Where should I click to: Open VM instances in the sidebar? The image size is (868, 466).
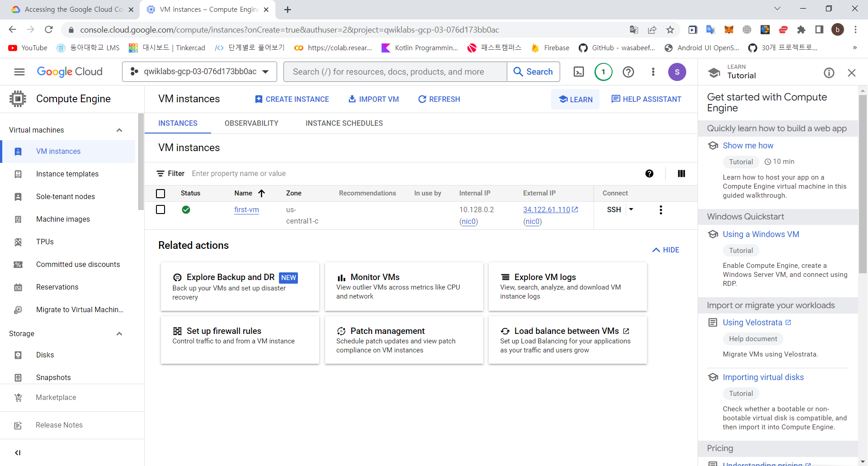pyautogui.click(x=68, y=152)
